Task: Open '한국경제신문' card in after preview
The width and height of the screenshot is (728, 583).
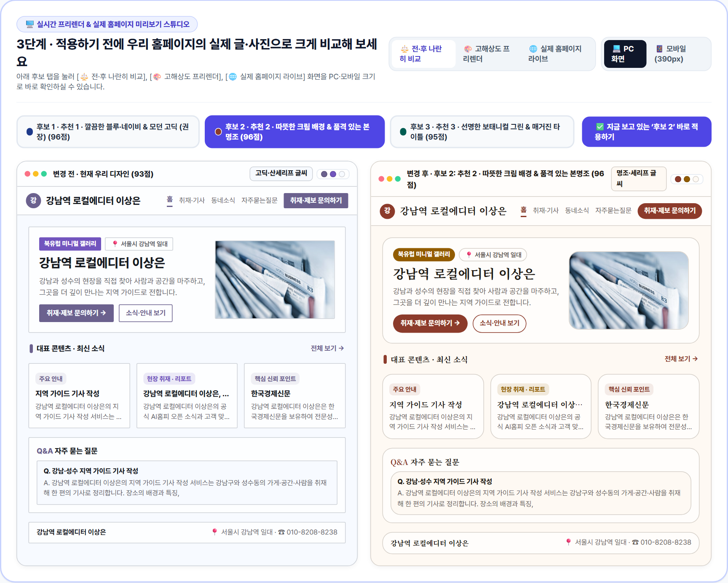Action: [649, 406]
